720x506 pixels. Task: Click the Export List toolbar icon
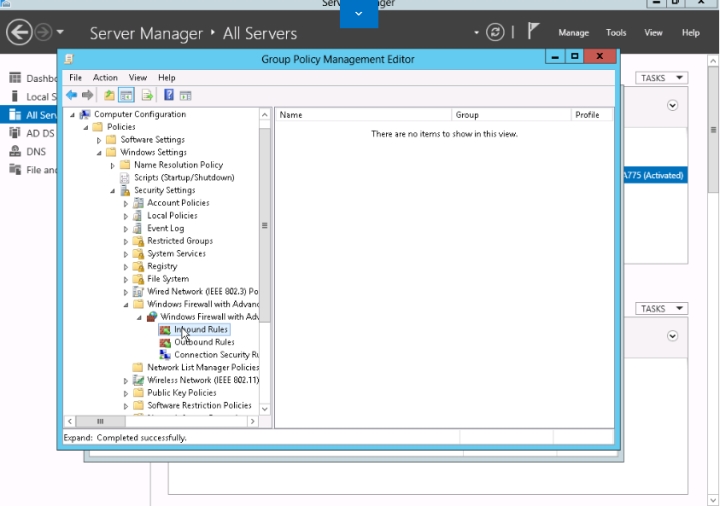click(147, 96)
